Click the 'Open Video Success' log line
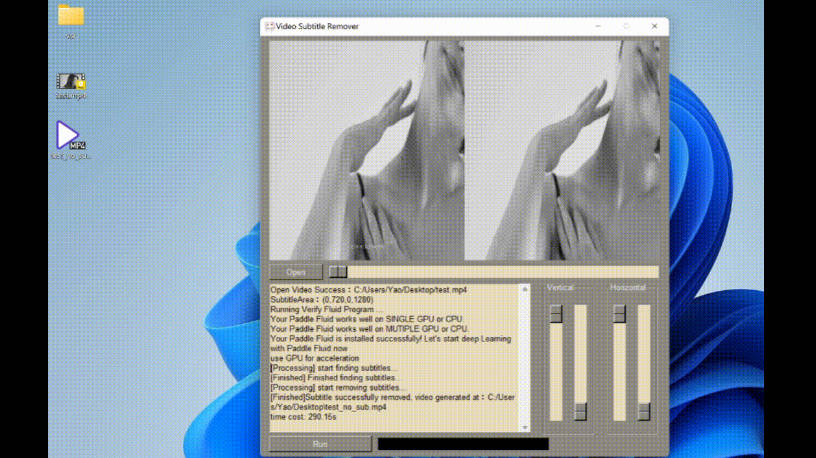Viewport: 816px width, 458px height. pos(368,290)
